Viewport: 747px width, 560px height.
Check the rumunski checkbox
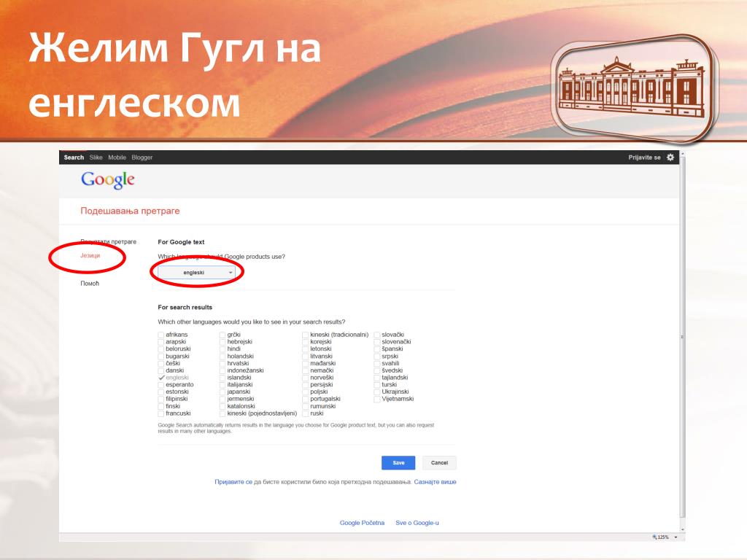306,406
